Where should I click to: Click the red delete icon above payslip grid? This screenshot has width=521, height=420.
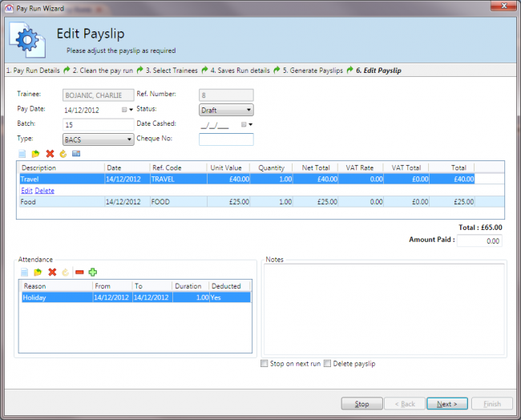tap(50, 153)
